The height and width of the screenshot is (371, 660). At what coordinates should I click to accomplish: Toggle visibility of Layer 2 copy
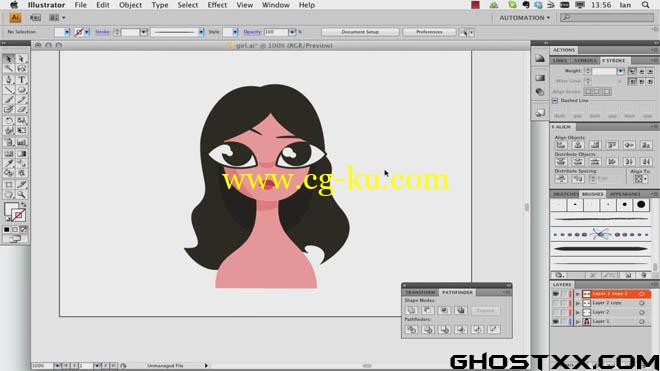pos(556,303)
